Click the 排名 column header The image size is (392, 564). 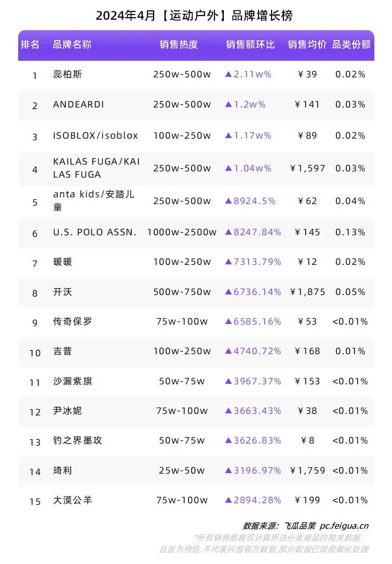(x=30, y=45)
